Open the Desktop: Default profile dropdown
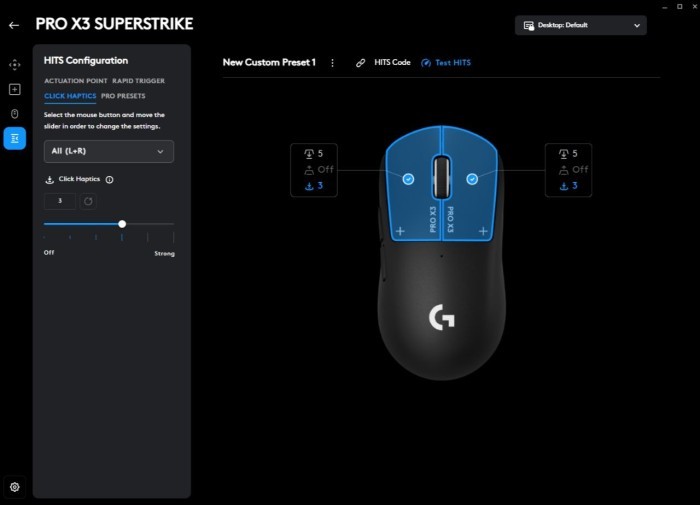 (x=580, y=25)
